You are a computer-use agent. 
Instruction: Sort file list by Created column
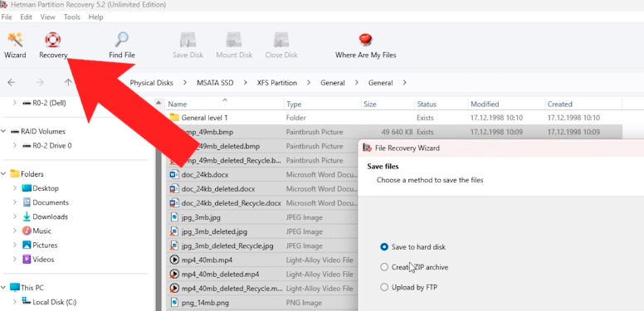tap(583, 104)
